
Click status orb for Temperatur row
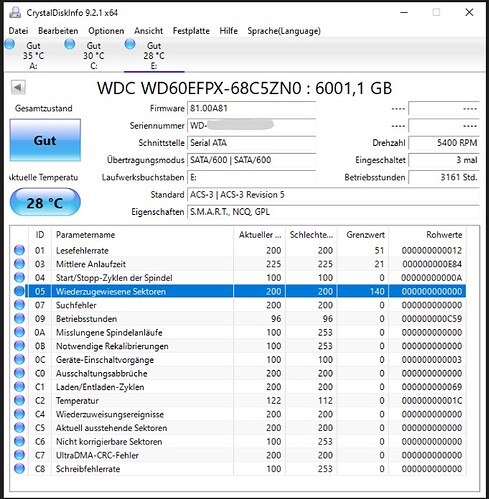(x=19, y=400)
